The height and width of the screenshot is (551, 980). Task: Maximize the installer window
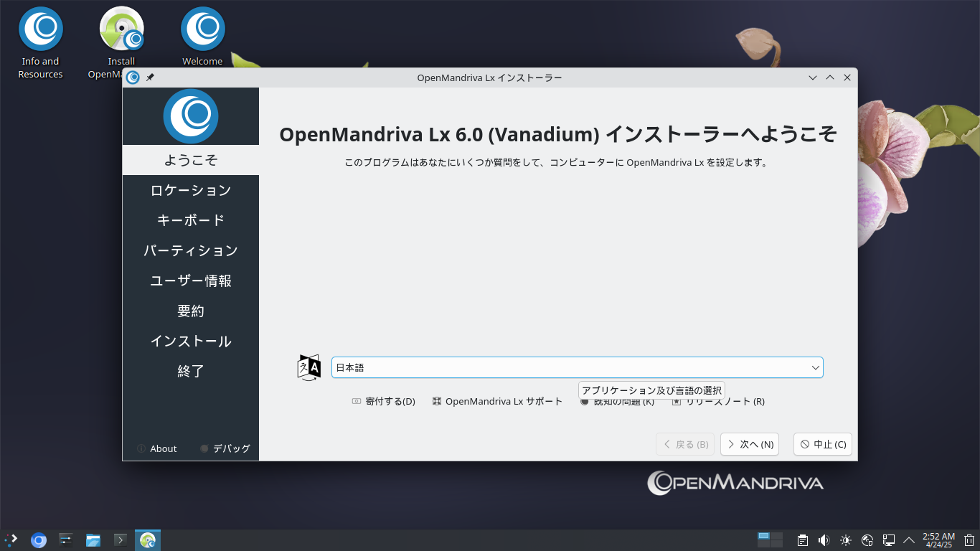click(x=830, y=77)
